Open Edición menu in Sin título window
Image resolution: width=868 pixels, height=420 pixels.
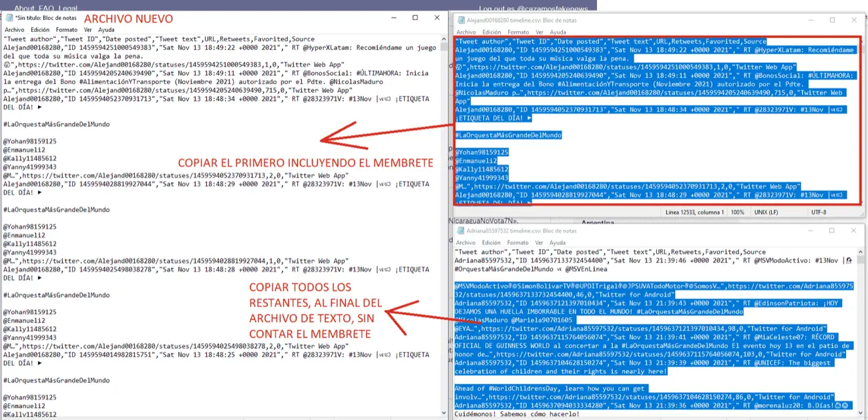click(x=40, y=30)
